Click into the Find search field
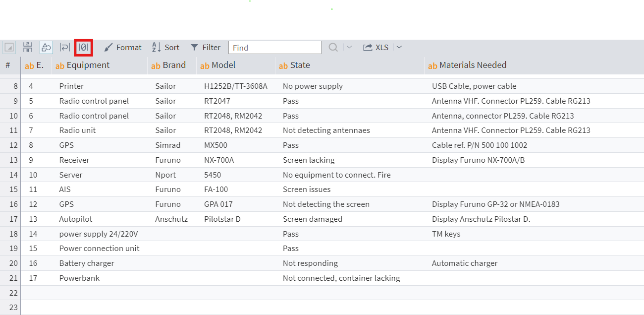Viewport: 644px width, 315px height. click(275, 48)
